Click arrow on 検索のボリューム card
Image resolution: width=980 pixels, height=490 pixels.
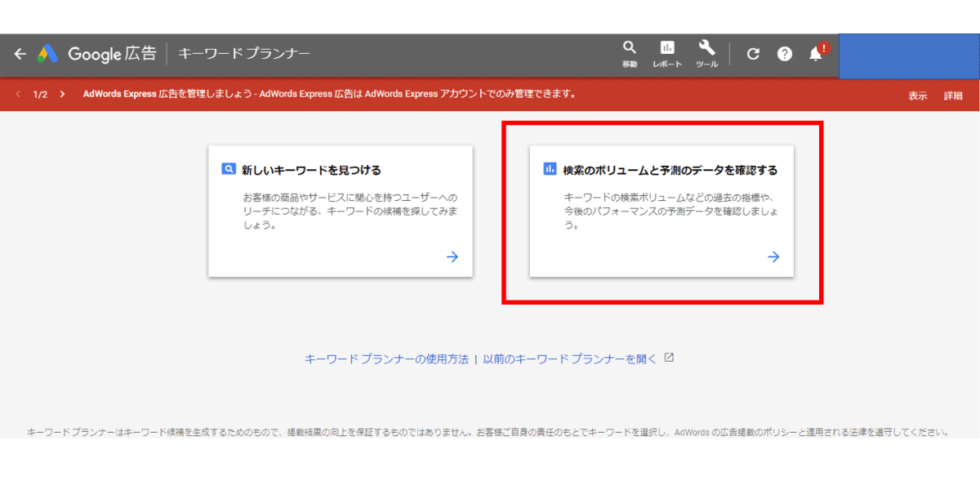coord(773,256)
